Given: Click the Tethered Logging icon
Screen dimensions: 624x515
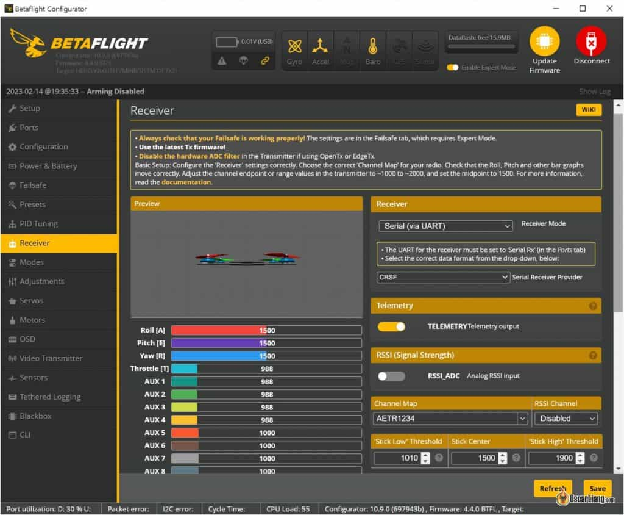Looking at the screenshot, I should coord(12,397).
